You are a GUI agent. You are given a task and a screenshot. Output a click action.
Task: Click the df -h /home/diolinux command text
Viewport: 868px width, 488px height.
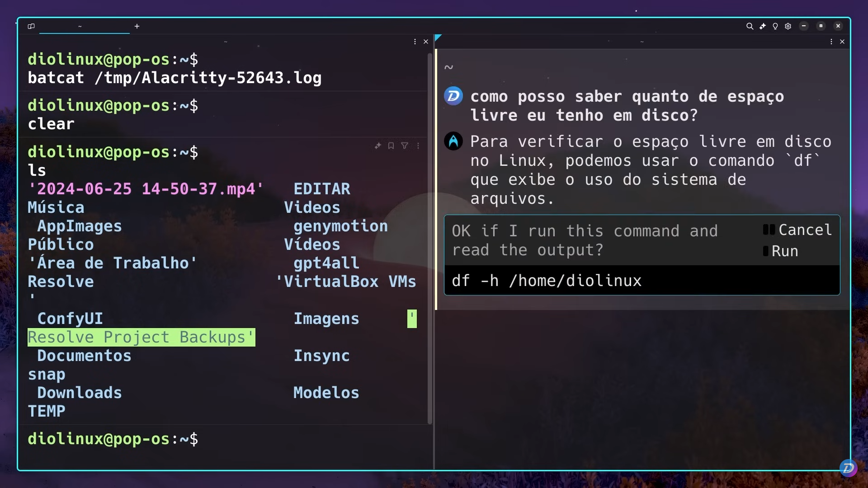pos(547,280)
